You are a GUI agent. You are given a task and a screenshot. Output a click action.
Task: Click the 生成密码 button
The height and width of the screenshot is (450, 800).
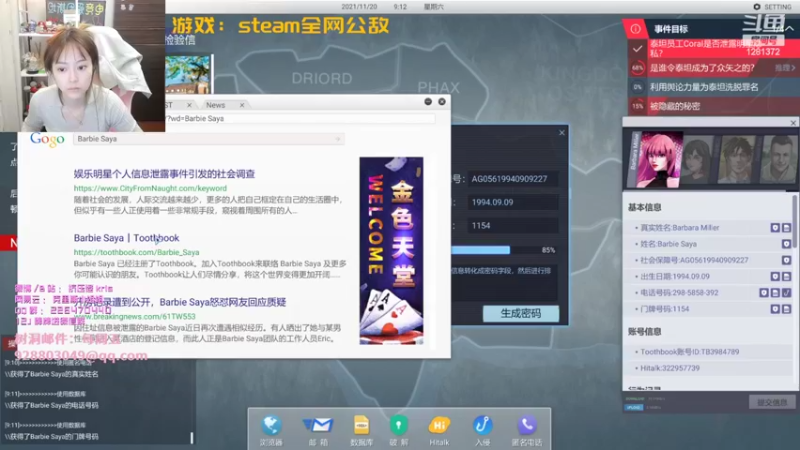click(x=521, y=313)
